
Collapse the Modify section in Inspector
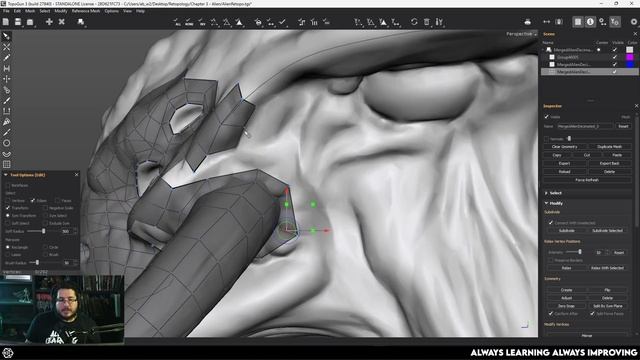click(x=547, y=203)
